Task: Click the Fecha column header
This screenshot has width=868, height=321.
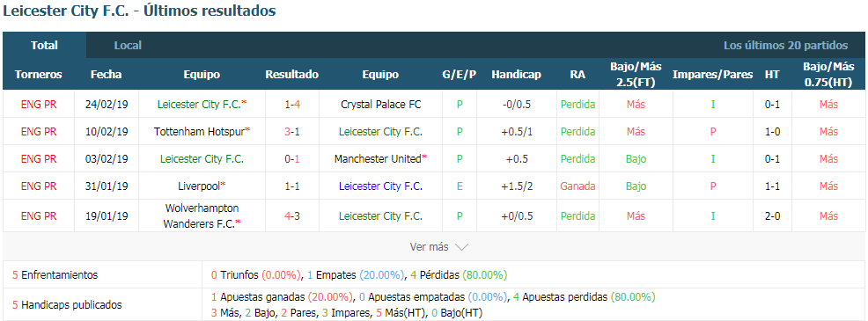Action: click(x=107, y=74)
